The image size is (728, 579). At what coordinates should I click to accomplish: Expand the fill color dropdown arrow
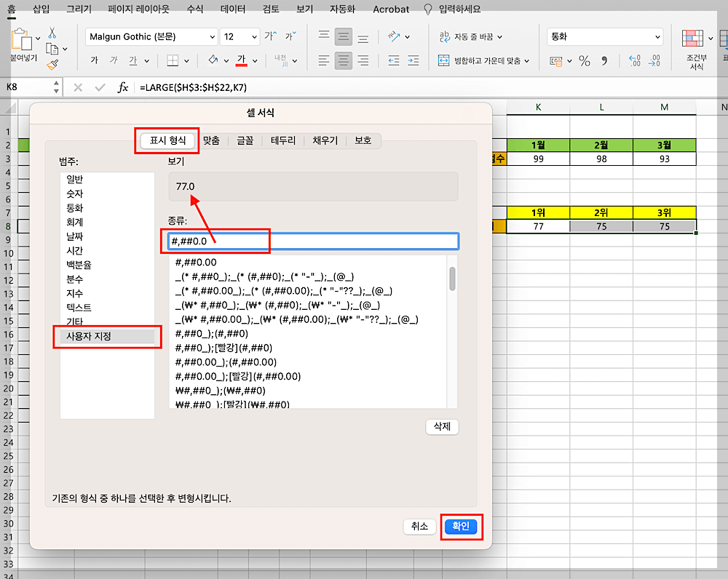[226, 61]
